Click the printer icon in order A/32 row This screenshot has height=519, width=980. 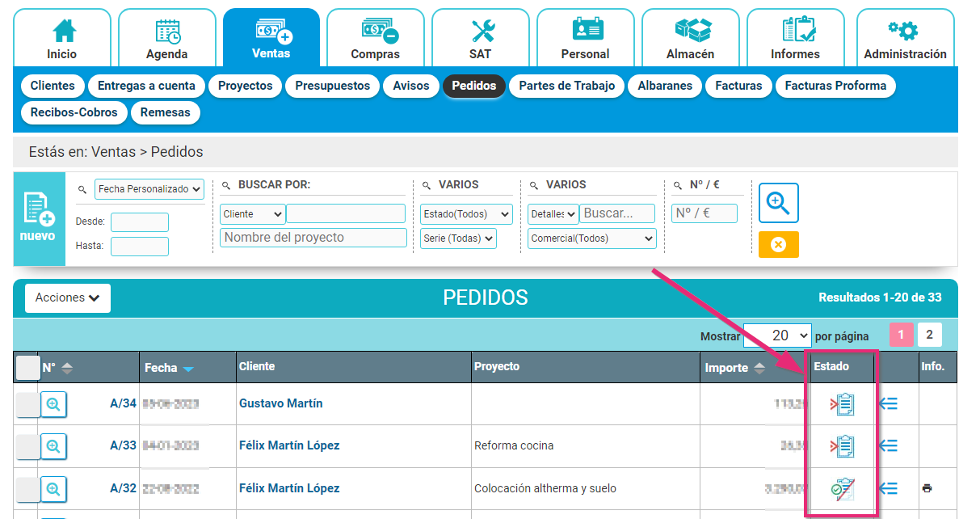pos(927,488)
